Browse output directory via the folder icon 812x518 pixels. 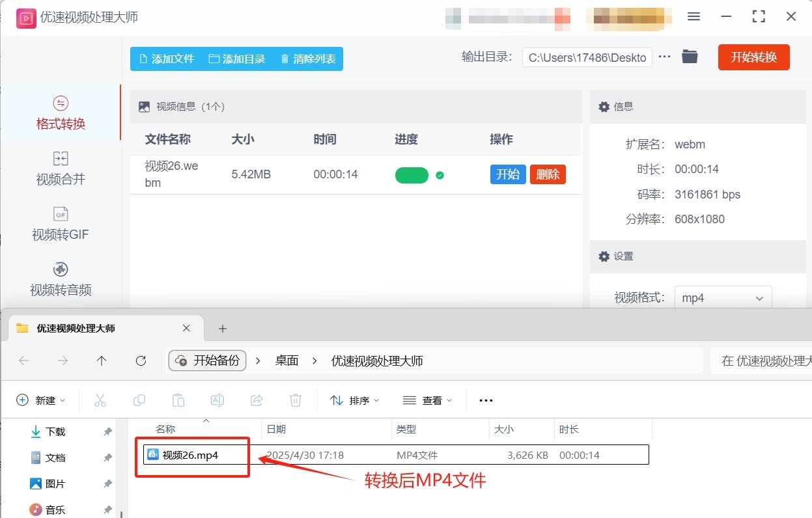(690, 57)
